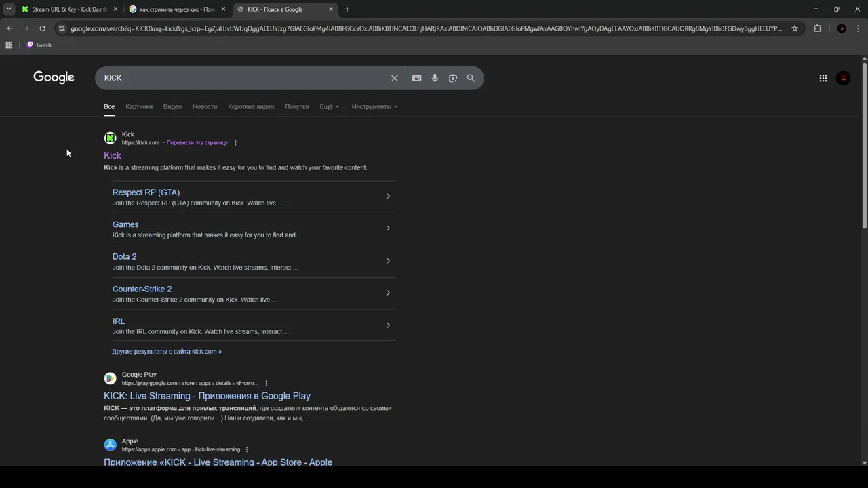This screenshot has width=868, height=488.
Task: Open a new browser tab
Action: [x=347, y=9]
